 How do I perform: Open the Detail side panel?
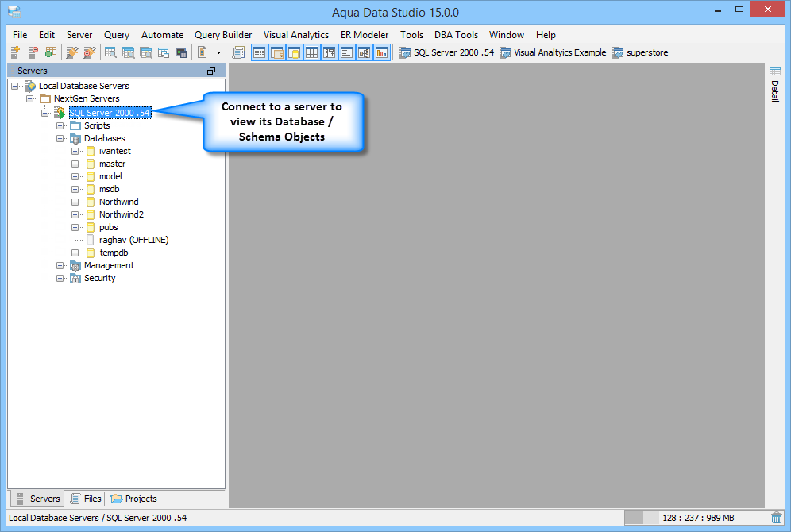click(775, 84)
